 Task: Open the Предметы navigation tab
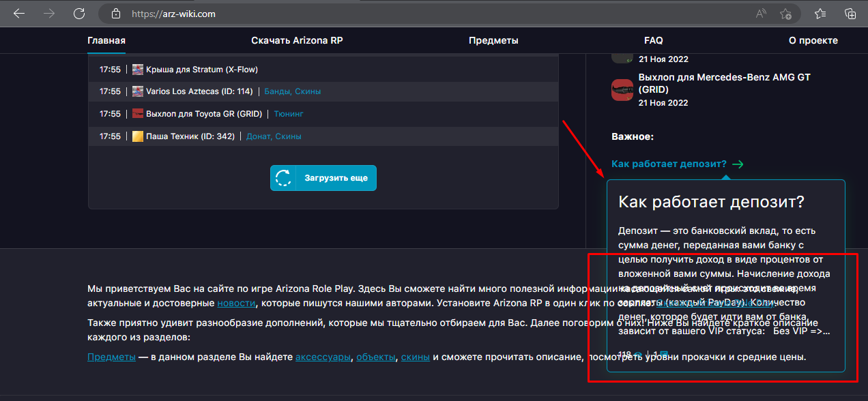(493, 40)
